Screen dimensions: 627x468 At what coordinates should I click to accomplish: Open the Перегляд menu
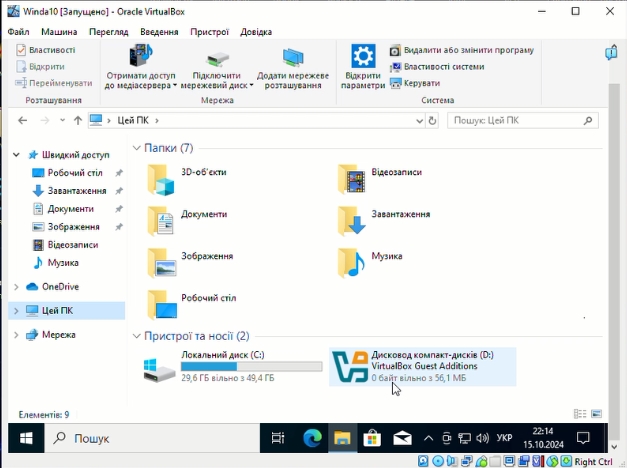(108, 32)
